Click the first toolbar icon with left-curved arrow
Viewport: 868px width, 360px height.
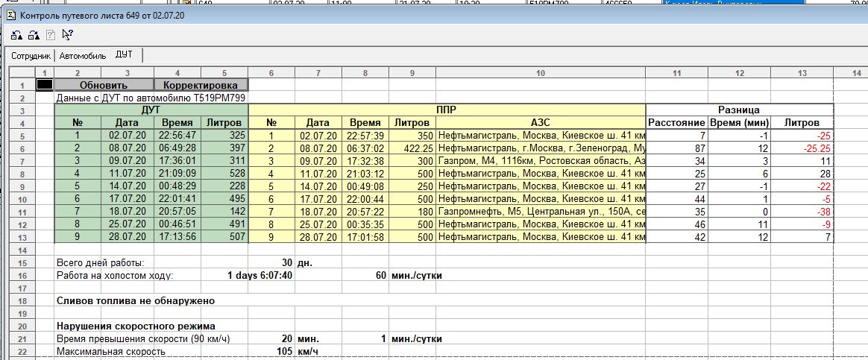point(16,34)
